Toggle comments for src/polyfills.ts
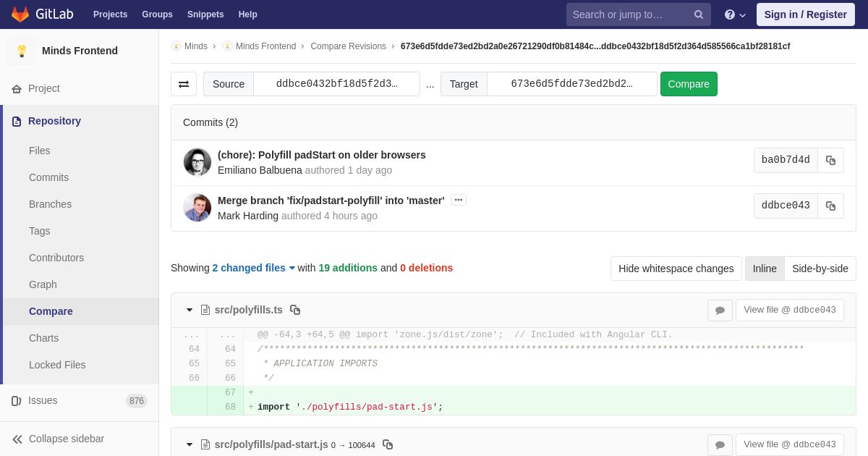 pos(720,311)
